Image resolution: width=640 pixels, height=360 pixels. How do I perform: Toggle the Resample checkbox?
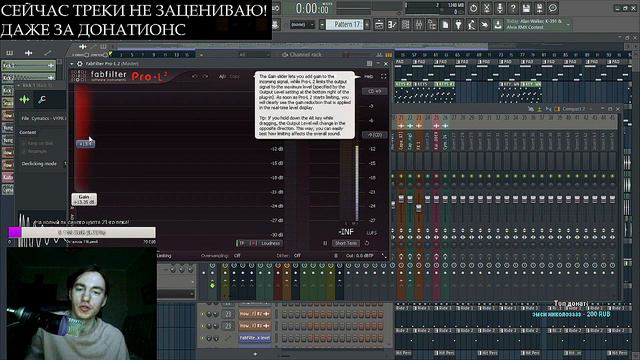[24, 151]
